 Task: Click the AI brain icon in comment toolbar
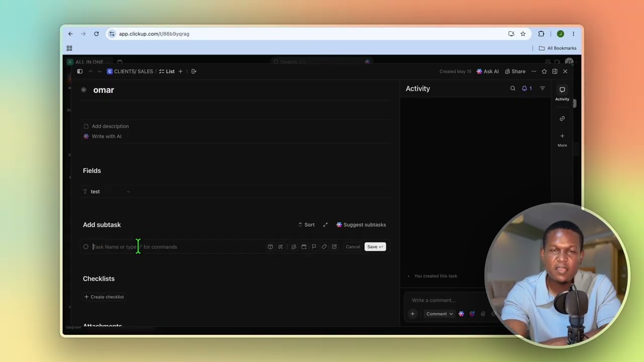(x=461, y=314)
